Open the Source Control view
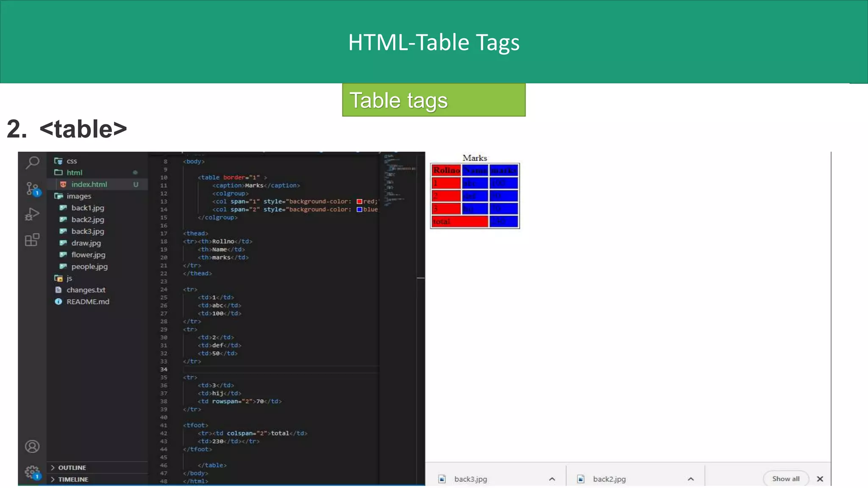This screenshot has width=868, height=488. pyautogui.click(x=33, y=189)
